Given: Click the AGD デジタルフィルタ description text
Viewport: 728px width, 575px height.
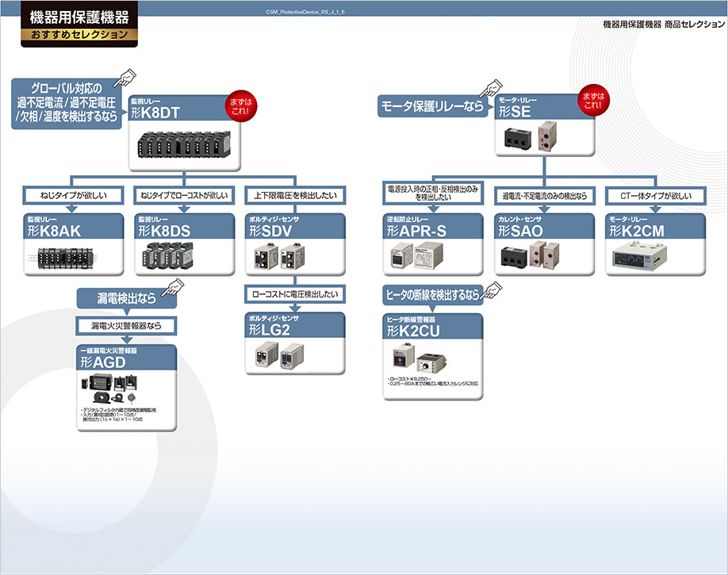Looking at the screenshot, I should point(119,415).
